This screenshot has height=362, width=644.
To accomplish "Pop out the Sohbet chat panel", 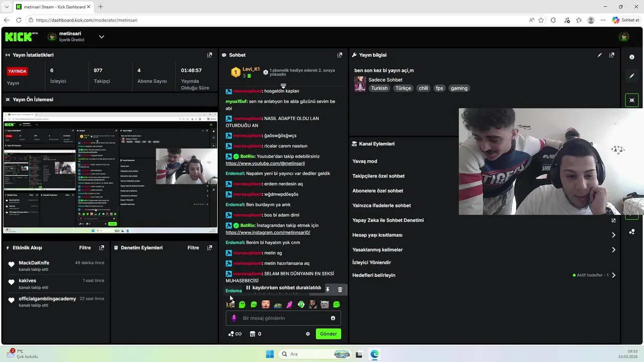I will click(340, 55).
